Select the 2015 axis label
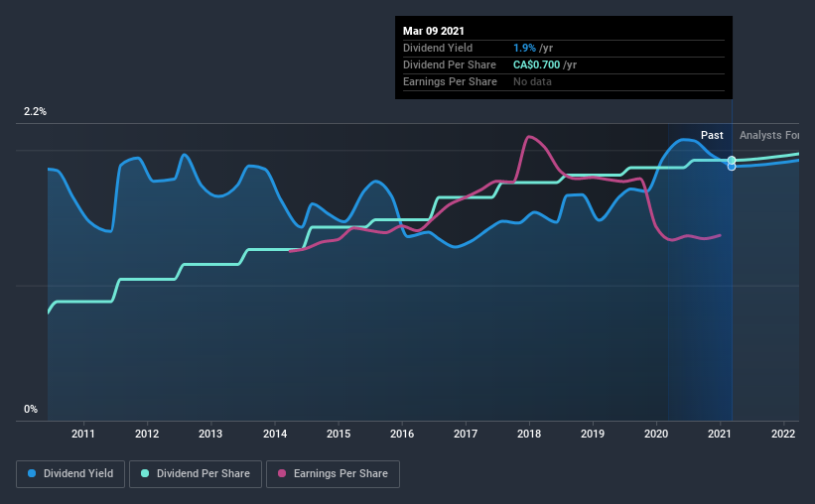This screenshot has height=504, width=815. [339, 434]
